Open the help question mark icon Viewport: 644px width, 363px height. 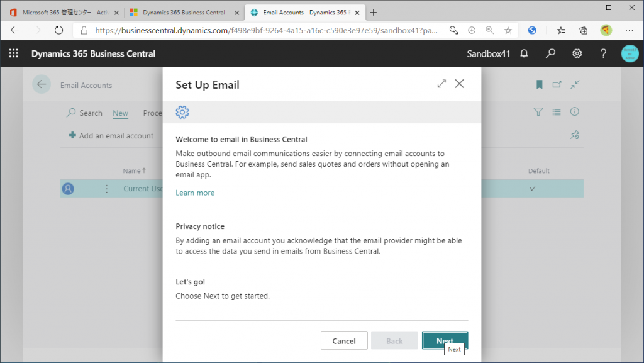pyautogui.click(x=603, y=53)
